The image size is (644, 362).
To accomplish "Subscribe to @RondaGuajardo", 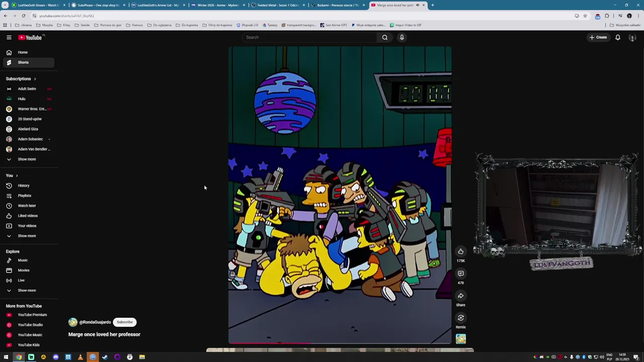I will coord(125,322).
